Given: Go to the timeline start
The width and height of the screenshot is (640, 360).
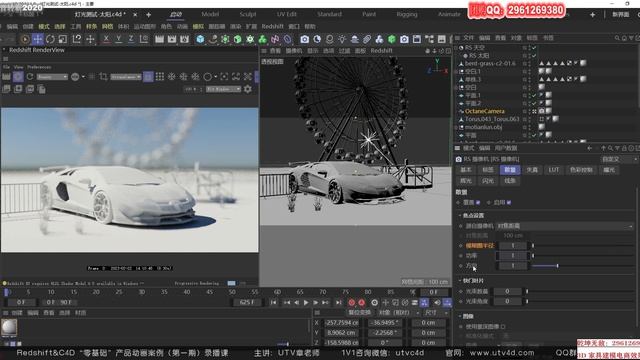Looking at the screenshot, I should (x=273, y=302).
